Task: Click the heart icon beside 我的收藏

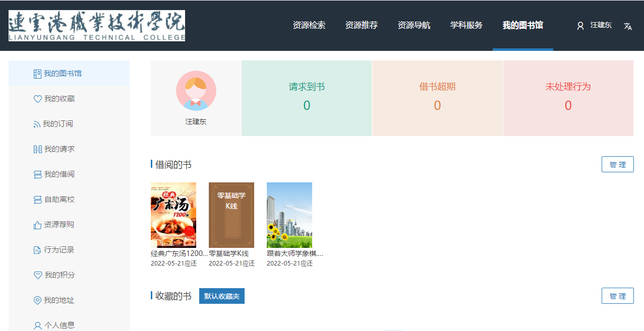Action: pos(37,99)
